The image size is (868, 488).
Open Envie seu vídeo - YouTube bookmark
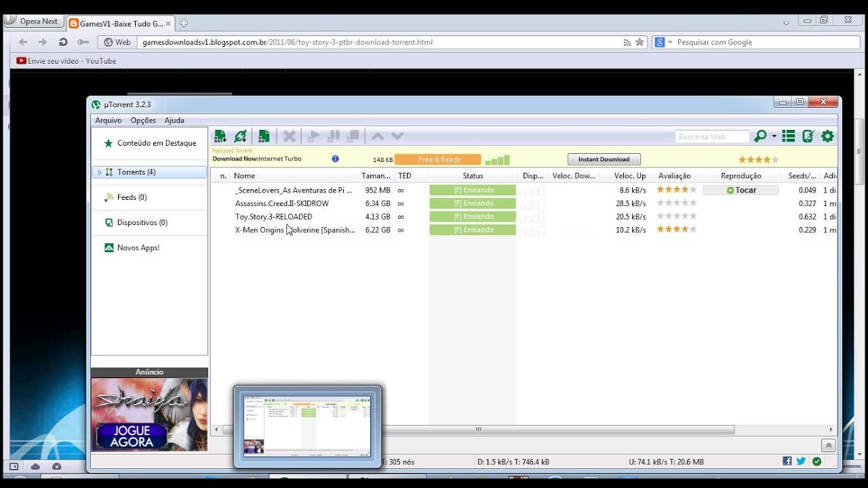tap(66, 61)
